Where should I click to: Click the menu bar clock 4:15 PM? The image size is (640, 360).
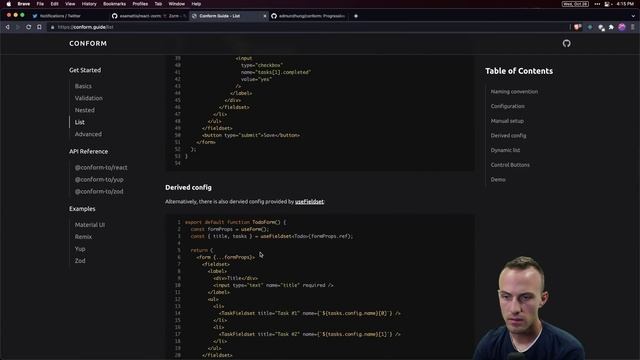(x=625, y=4)
